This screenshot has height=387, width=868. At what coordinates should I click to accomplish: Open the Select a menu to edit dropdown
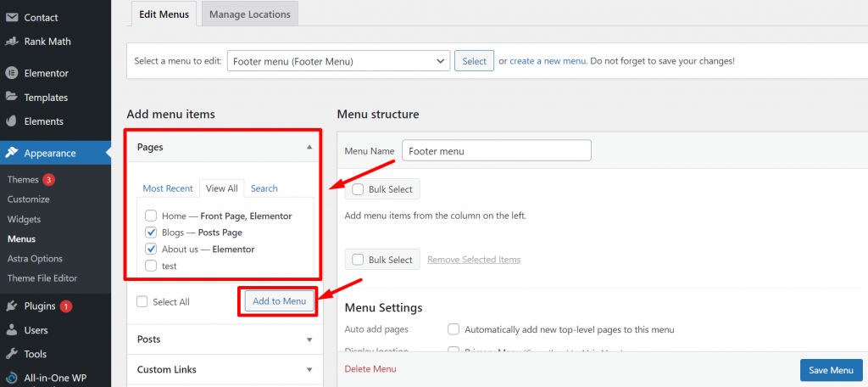point(338,61)
